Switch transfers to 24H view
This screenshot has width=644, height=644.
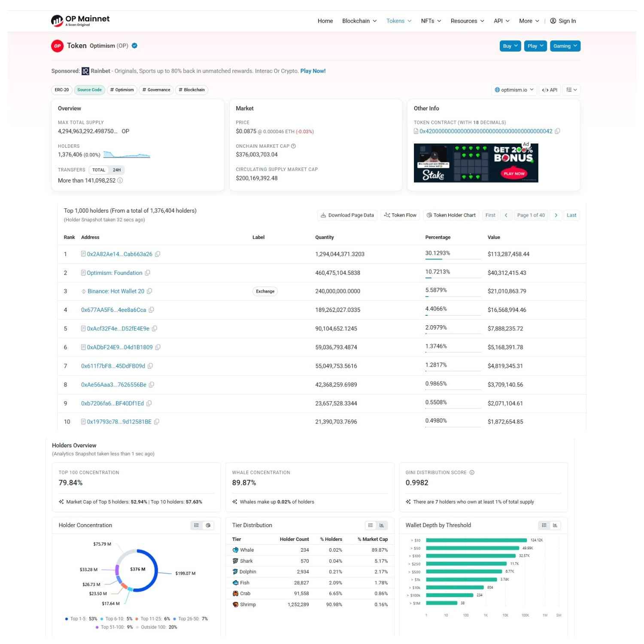coord(117,170)
